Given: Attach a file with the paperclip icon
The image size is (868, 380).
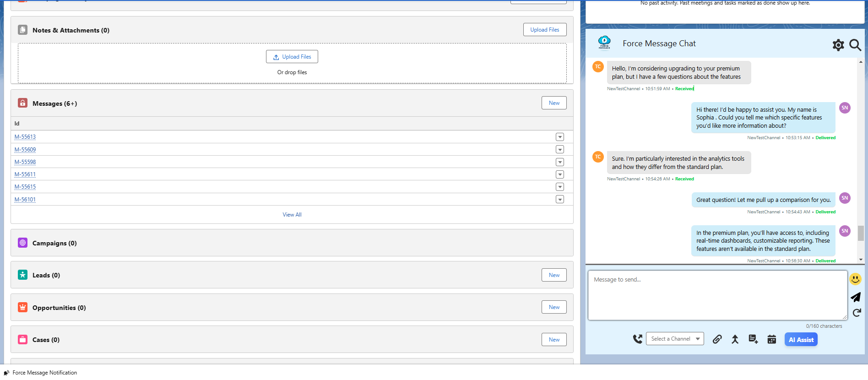Looking at the screenshot, I should click(x=717, y=339).
